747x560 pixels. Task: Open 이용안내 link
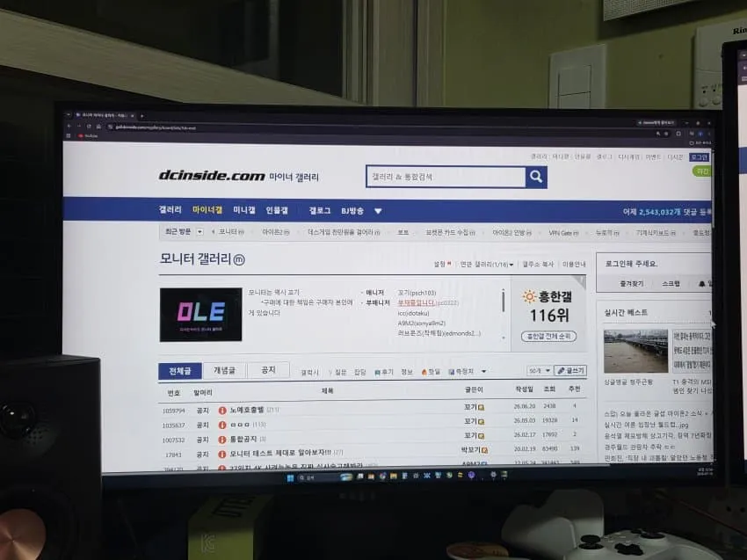coord(574,264)
